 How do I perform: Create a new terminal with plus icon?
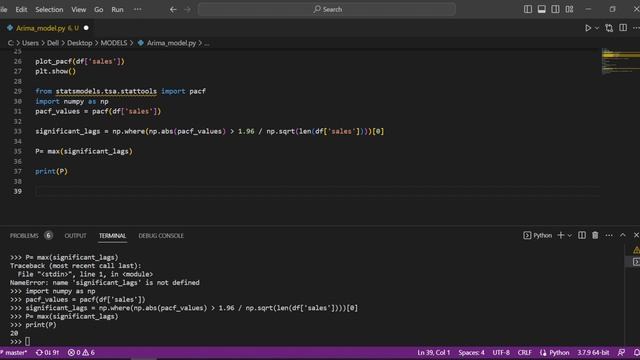pyautogui.click(x=561, y=235)
